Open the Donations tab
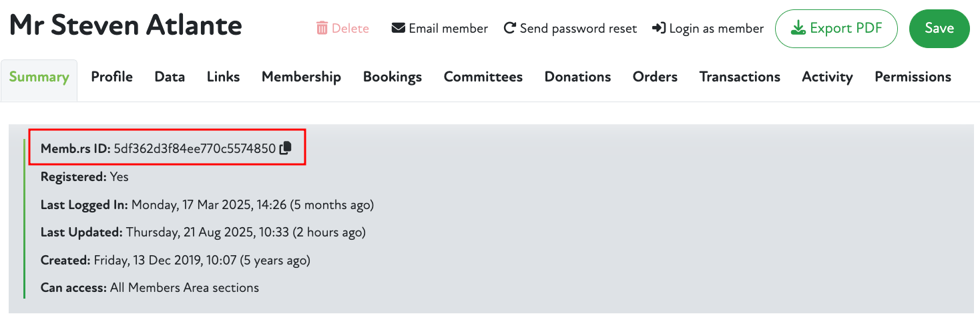Image resolution: width=980 pixels, height=326 pixels. (577, 77)
